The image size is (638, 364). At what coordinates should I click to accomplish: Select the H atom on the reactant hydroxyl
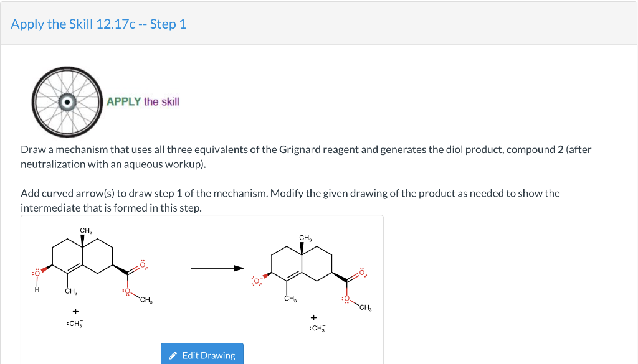point(37,290)
